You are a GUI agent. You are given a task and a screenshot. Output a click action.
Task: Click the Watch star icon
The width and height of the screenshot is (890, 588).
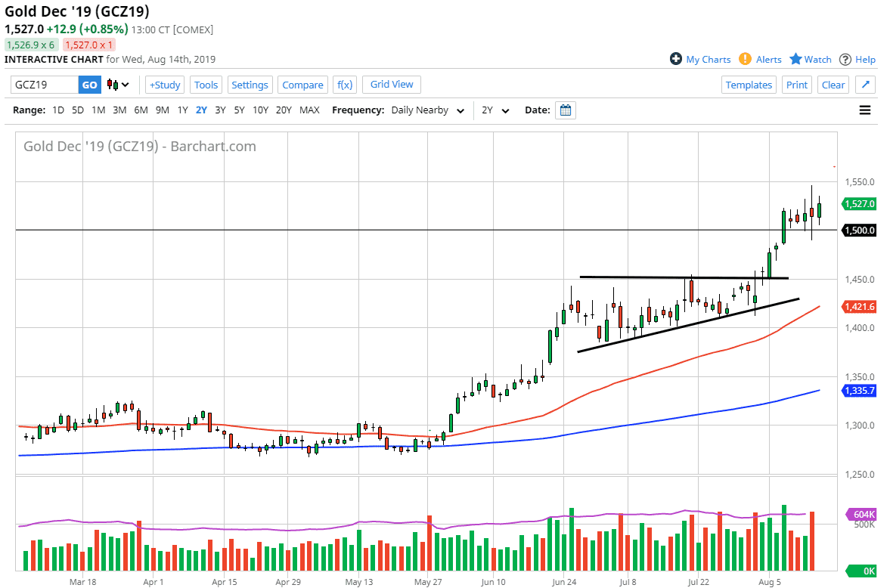tap(795, 59)
